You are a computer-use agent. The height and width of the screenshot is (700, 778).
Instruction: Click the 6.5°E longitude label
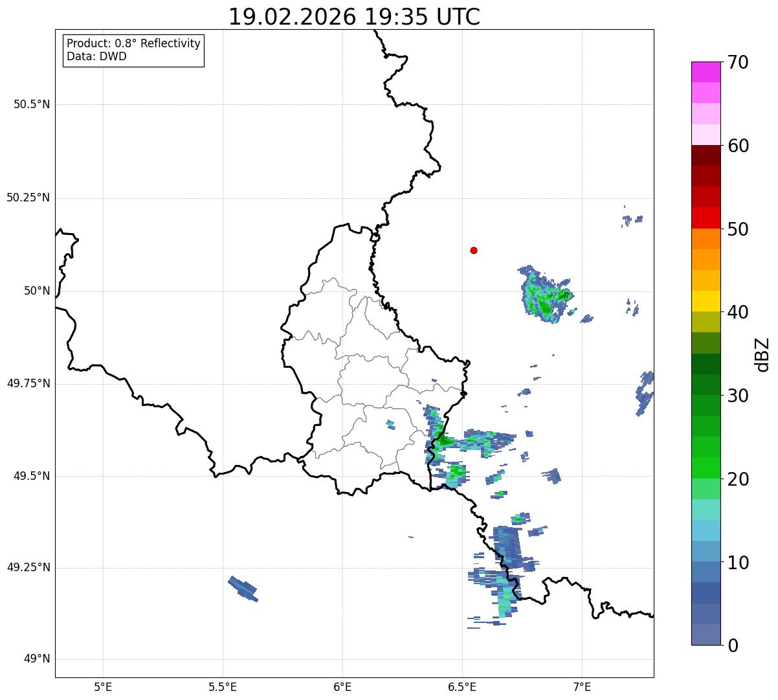click(462, 686)
